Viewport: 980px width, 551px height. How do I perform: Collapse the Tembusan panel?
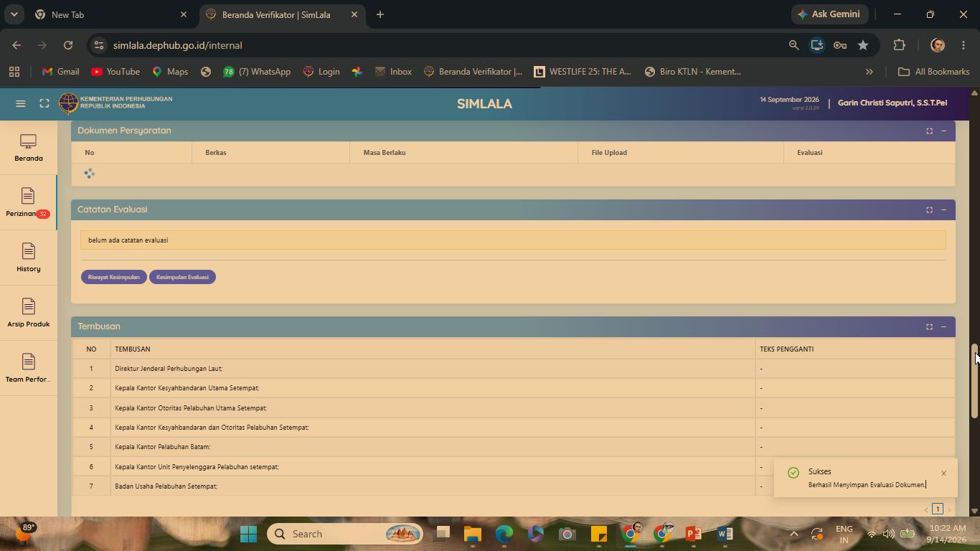(943, 326)
